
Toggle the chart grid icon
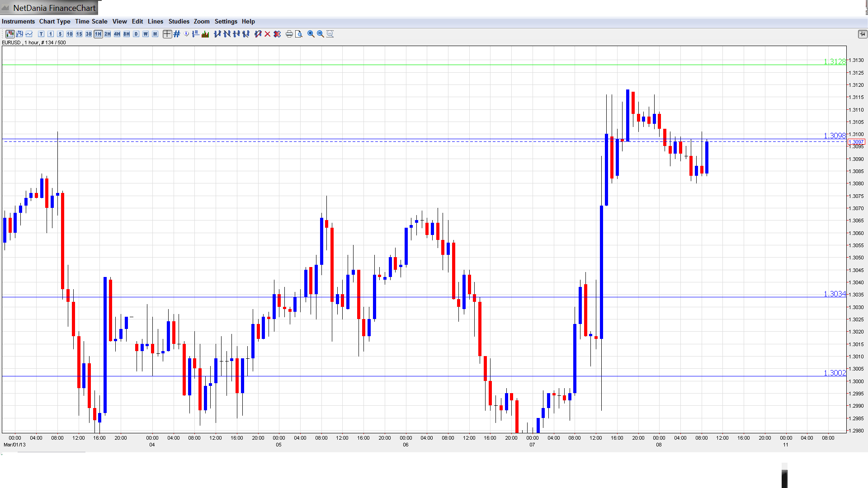tap(177, 34)
